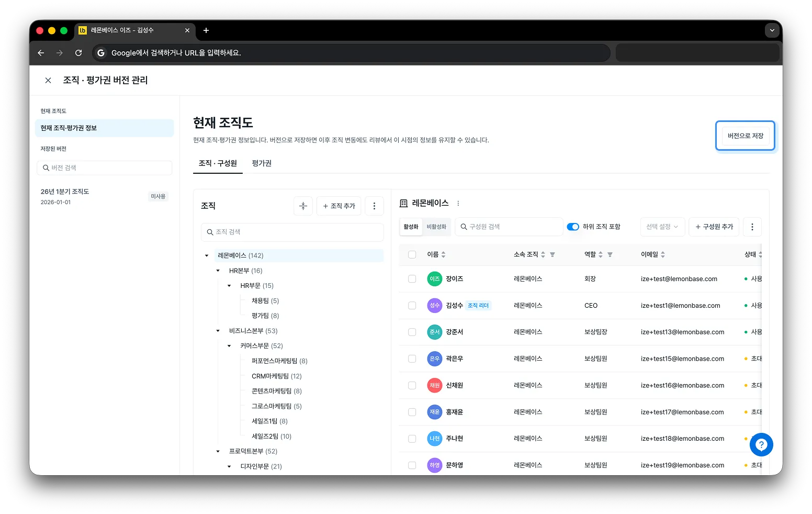Open the browser tab list dropdown
Viewport: 812px width, 514px height.
772,30
